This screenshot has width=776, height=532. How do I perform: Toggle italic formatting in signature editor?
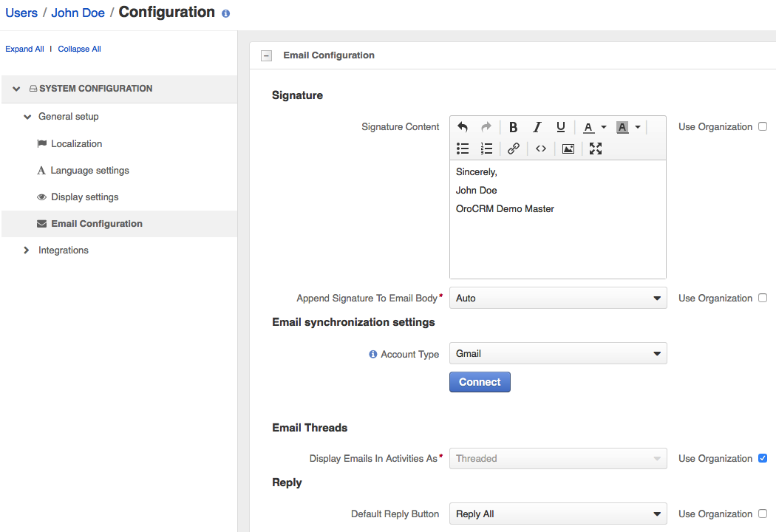537,127
